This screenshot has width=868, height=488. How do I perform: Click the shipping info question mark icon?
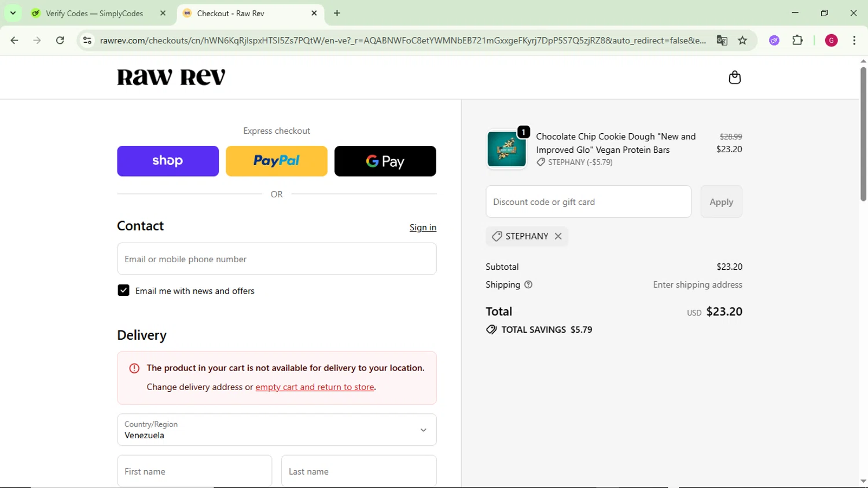pyautogui.click(x=528, y=285)
